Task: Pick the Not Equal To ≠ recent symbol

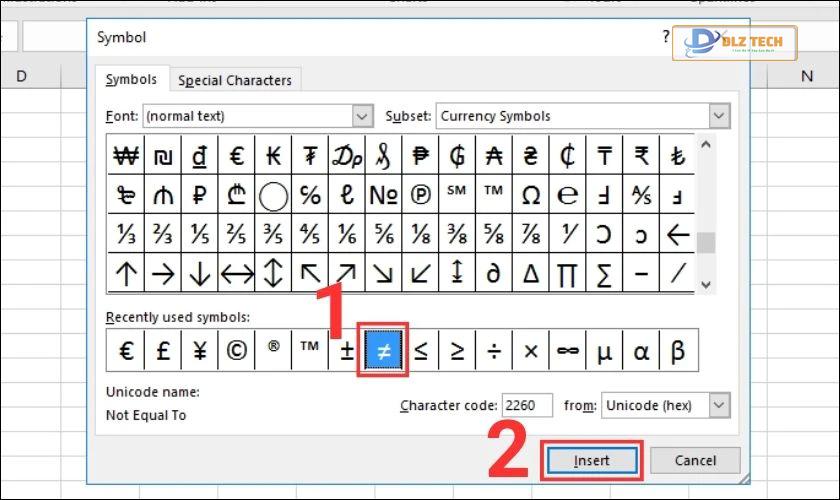Action: click(384, 350)
